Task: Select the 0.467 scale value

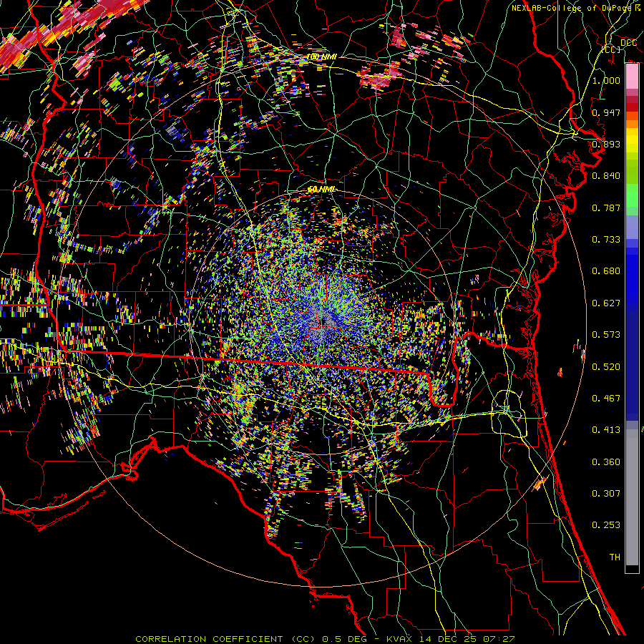Action: click(x=606, y=399)
